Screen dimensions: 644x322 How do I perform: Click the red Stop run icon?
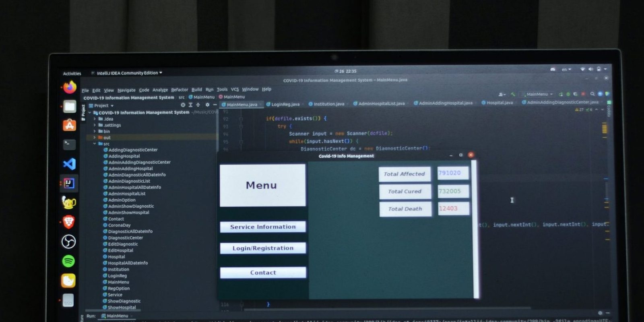point(582,94)
